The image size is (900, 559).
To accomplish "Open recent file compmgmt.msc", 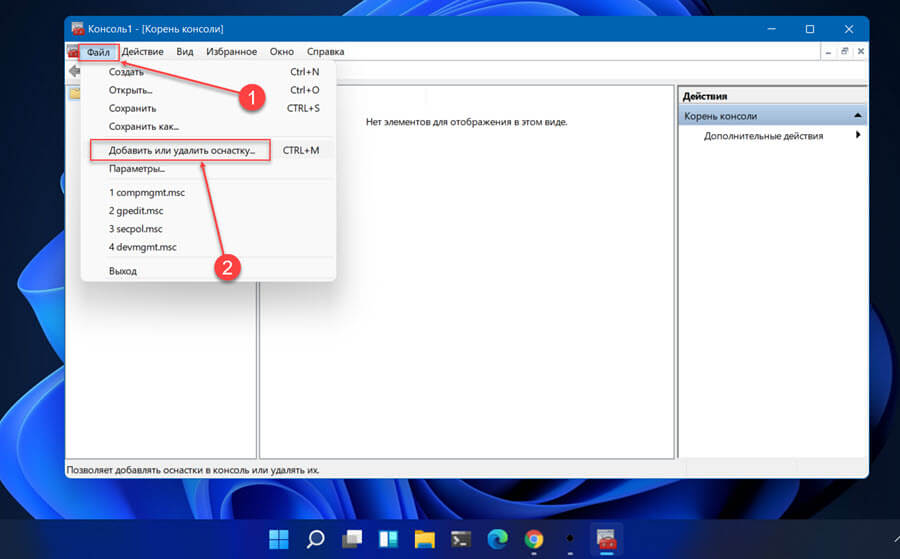I will point(208,193).
